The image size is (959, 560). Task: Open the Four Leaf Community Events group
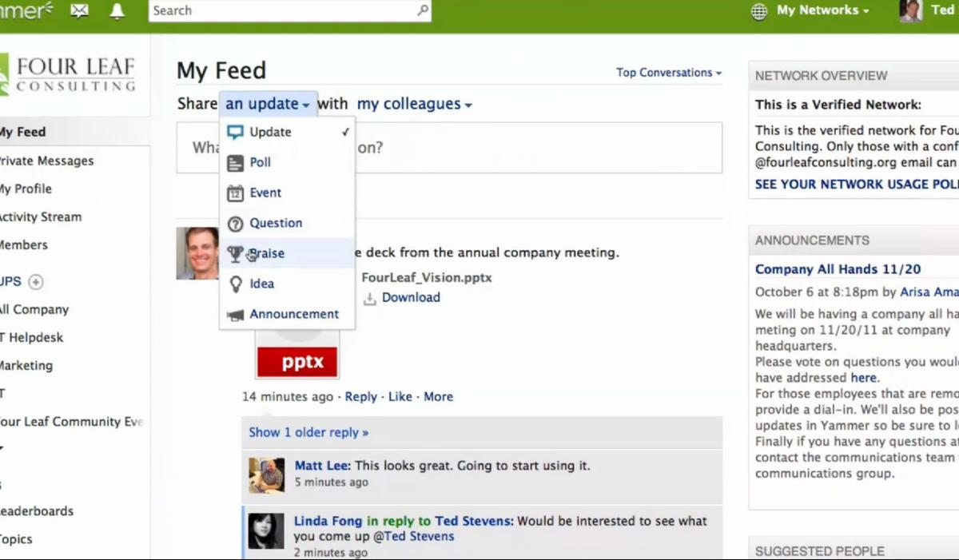click(x=72, y=421)
